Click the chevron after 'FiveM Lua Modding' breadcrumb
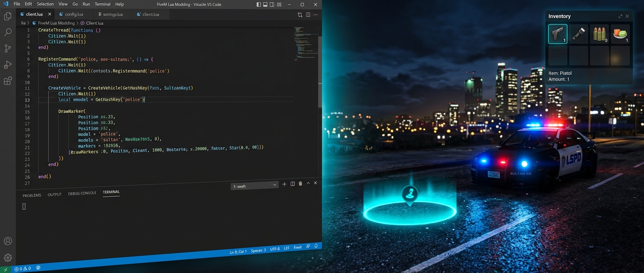644x273 pixels. [77, 23]
